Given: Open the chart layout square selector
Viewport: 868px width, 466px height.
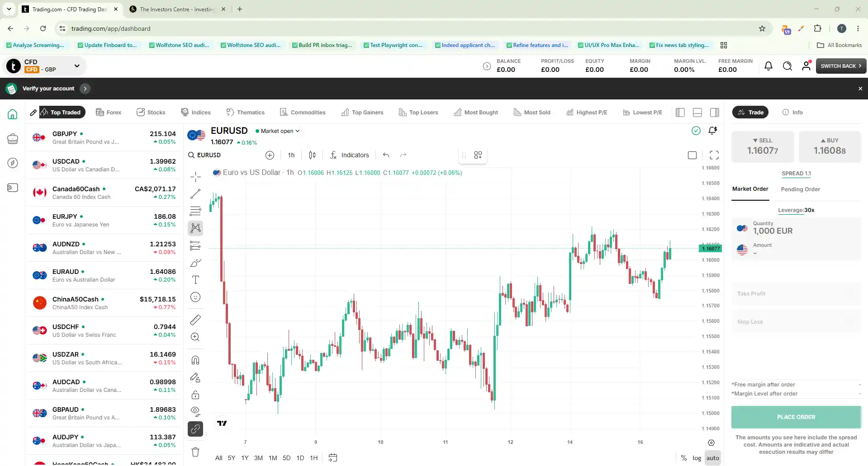Looking at the screenshot, I should 692,155.
